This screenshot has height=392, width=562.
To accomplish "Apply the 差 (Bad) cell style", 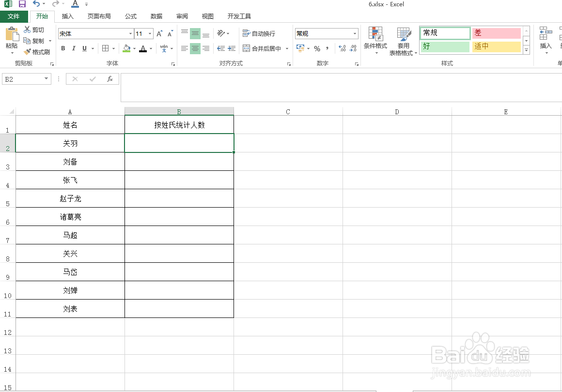I will point(497,33).
